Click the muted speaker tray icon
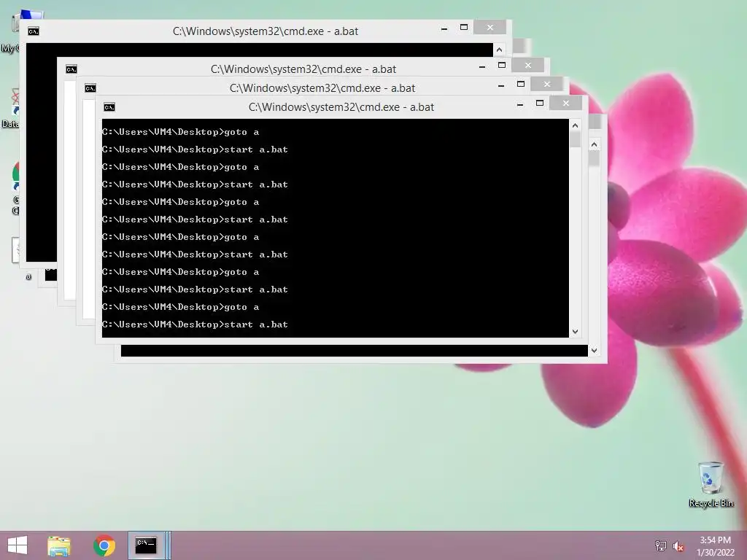The height and width of the screenshot is (560, 747). (x=678, y=545)
